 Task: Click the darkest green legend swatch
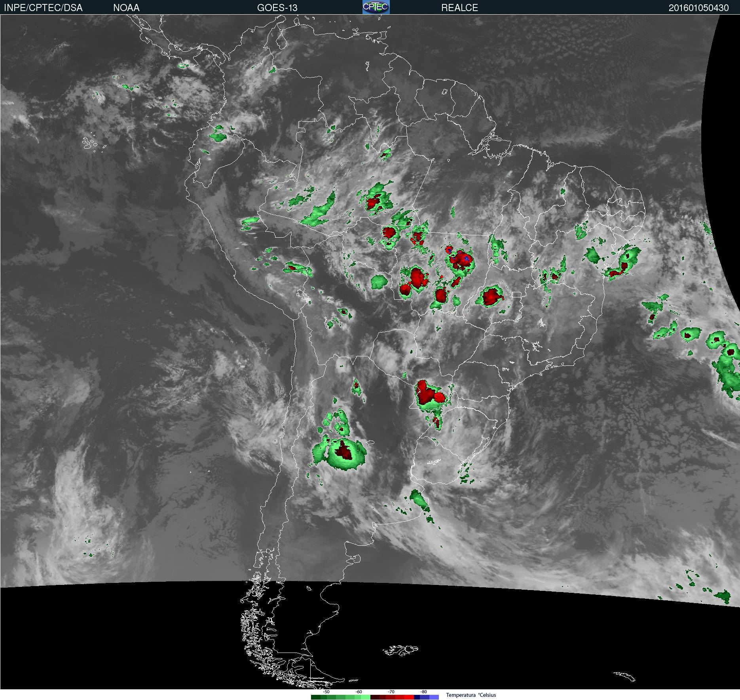pyautogui.click(x=316, y=697)
